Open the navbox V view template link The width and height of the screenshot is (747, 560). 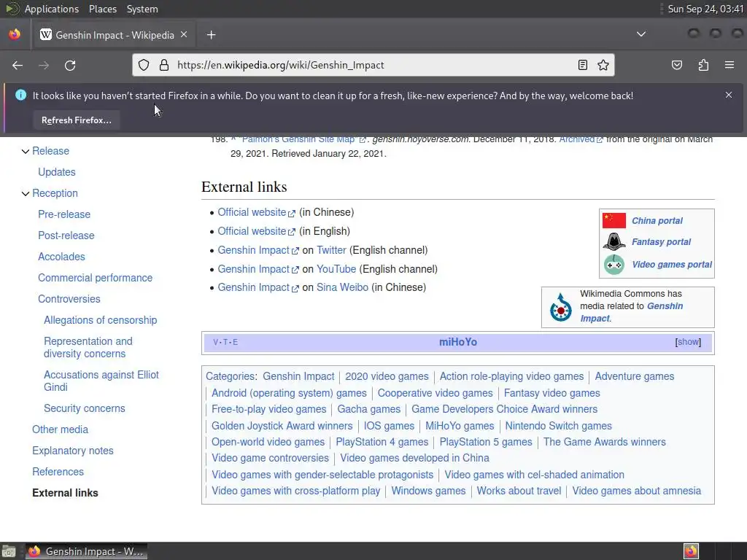[x=215, y=343]
